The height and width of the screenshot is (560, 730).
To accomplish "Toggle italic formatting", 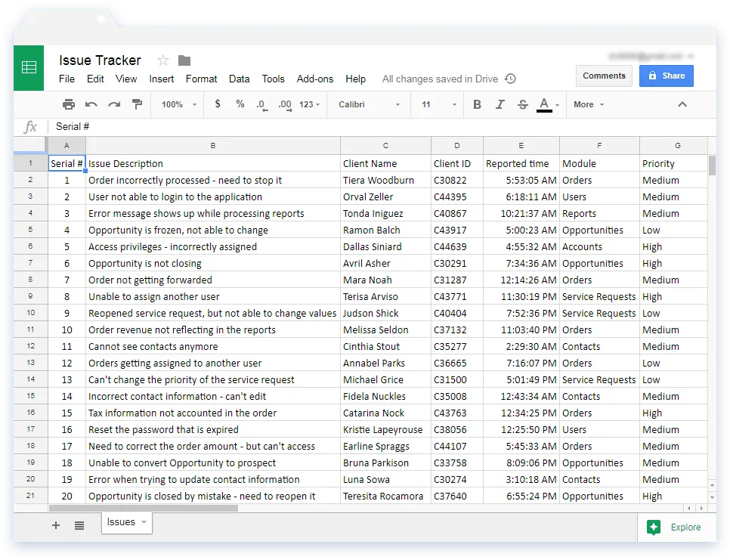I will click(x=499, y=104).
